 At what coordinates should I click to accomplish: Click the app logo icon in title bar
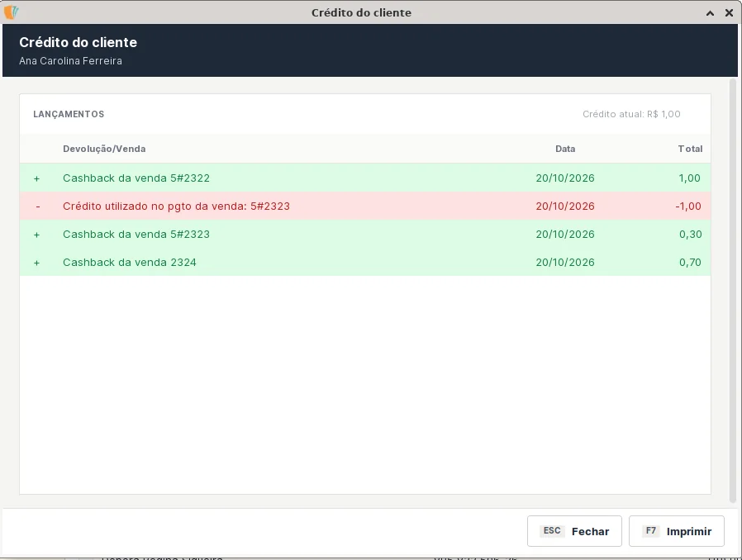coord(11,12)
